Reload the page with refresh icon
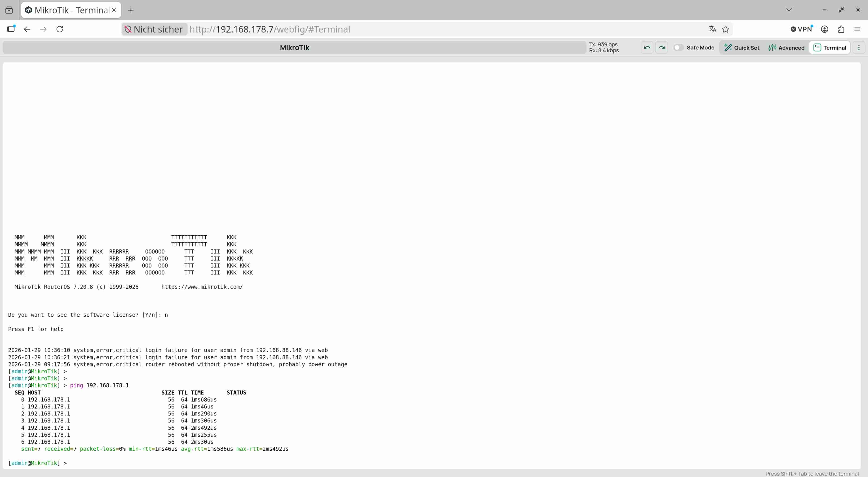 (60, 29)
